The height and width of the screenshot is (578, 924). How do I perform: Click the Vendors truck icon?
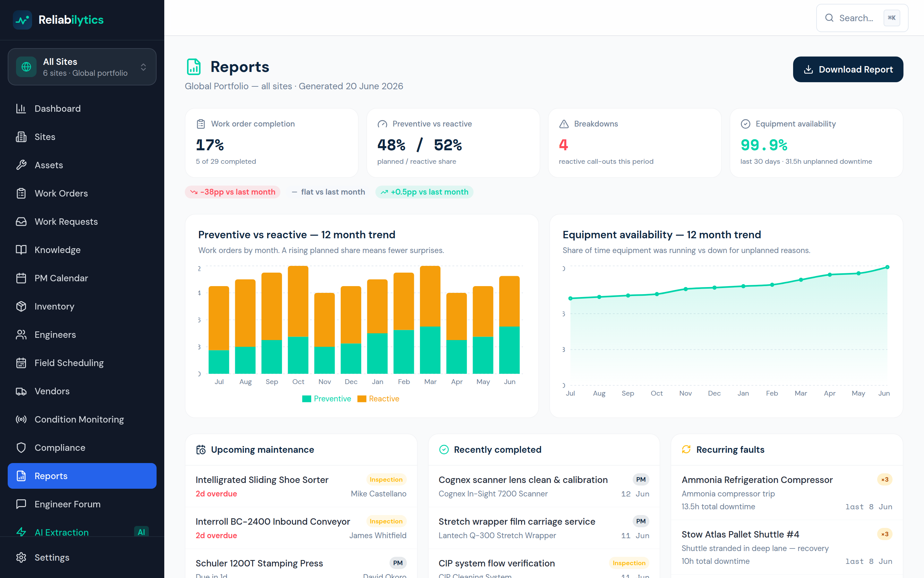click(21, 391)
